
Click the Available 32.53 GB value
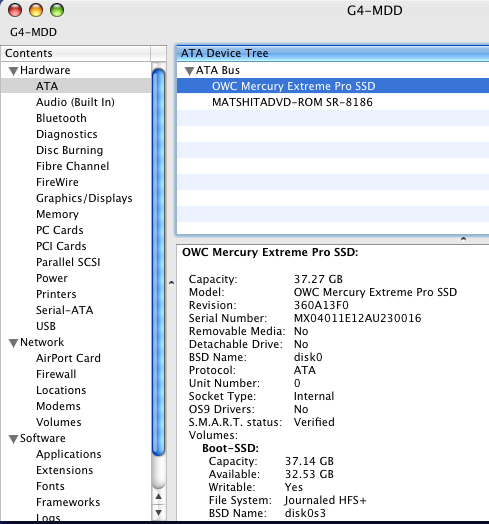(x=309, y=474)
